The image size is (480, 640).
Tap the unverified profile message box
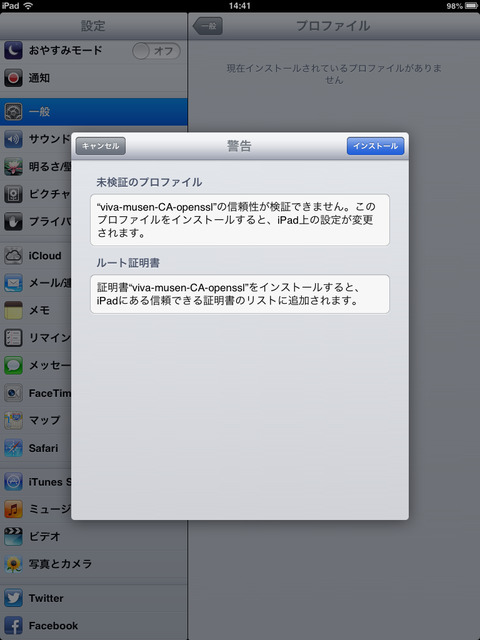240,220
